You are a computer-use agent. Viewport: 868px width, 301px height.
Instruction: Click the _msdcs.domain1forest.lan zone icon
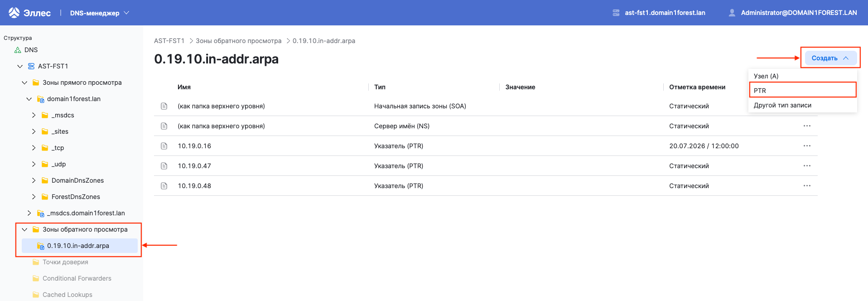point(40,213)
